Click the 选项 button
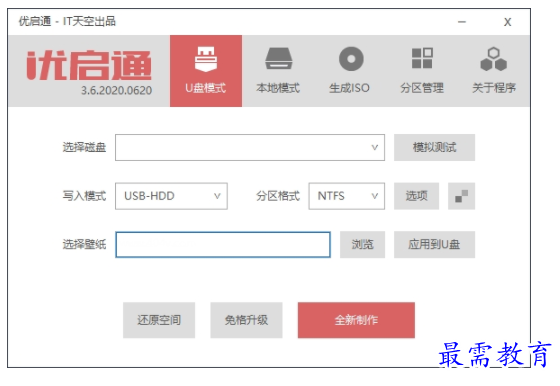This screenshot has width=560, height=386. tap(416, 196)
